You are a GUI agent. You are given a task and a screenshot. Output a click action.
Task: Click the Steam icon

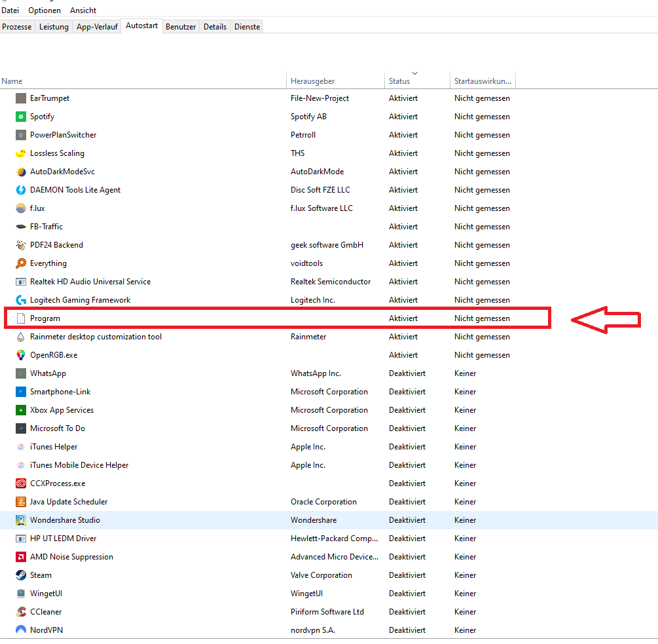(20, 575)
